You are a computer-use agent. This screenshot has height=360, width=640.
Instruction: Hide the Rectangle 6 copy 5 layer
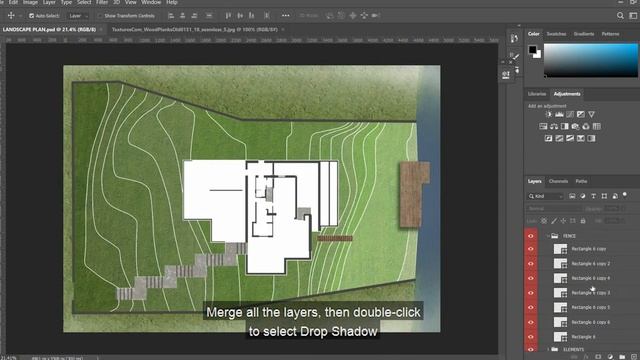(531, 307)
